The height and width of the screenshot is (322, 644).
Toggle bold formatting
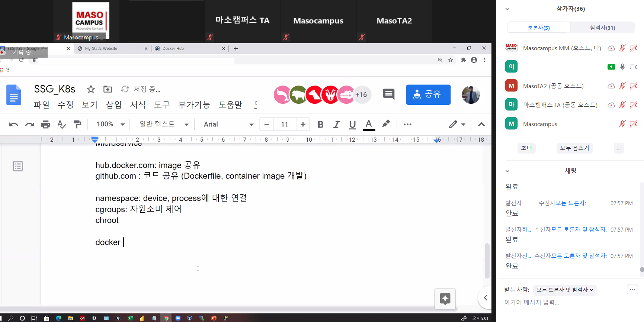coord(320,125)
